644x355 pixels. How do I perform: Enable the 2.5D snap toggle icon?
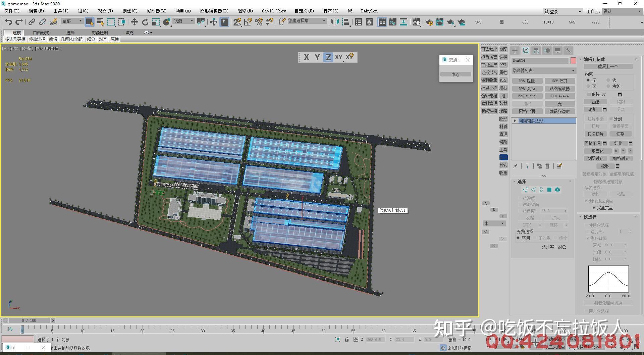(237, 22)
